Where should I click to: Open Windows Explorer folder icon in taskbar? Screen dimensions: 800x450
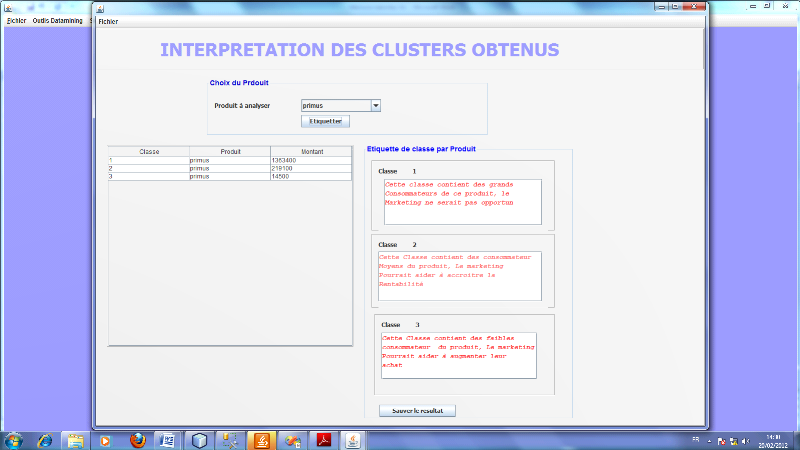[x=75, y=440]
